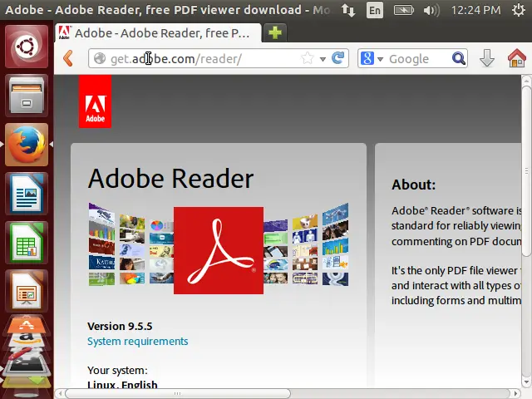The width and height of the screenshot is (532, 399).
Task: Click the globe site identity icon
Action: (100, 58)
